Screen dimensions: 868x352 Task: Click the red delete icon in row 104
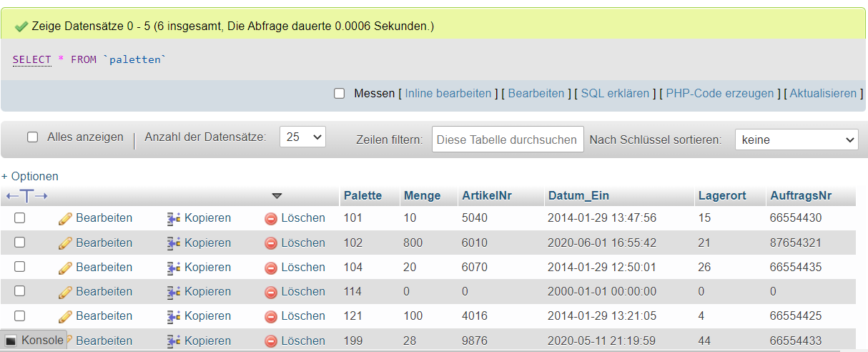coord(271,268)
